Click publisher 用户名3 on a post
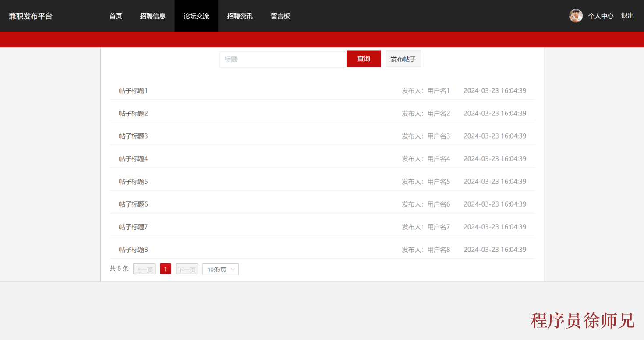 (x=438, y=136)
